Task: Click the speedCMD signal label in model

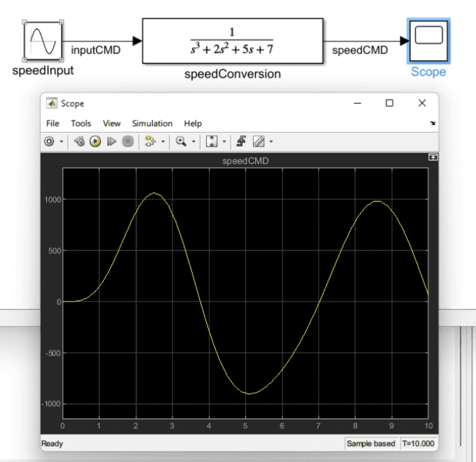Action: [x=360, y=50]
